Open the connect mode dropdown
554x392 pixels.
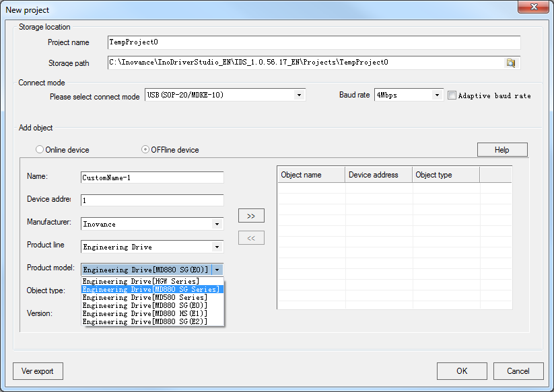299,95
